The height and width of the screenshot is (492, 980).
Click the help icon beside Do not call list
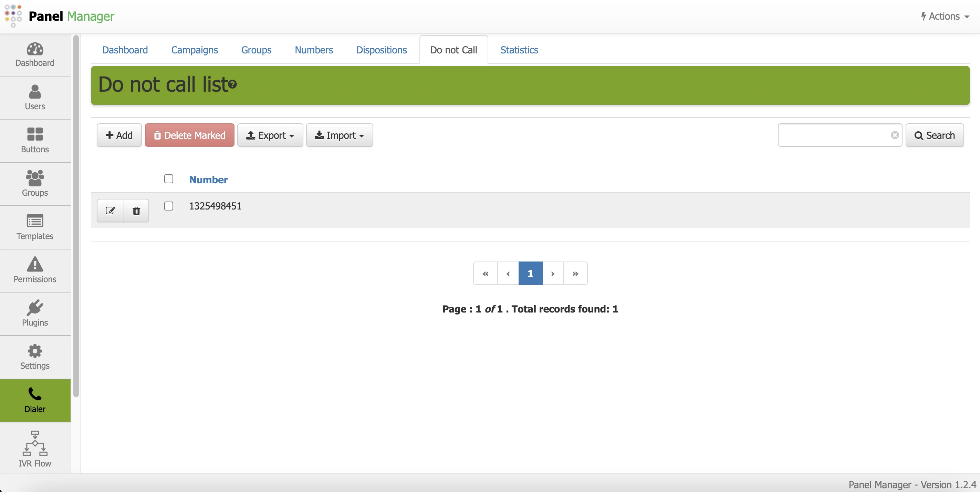pos(232,84)
